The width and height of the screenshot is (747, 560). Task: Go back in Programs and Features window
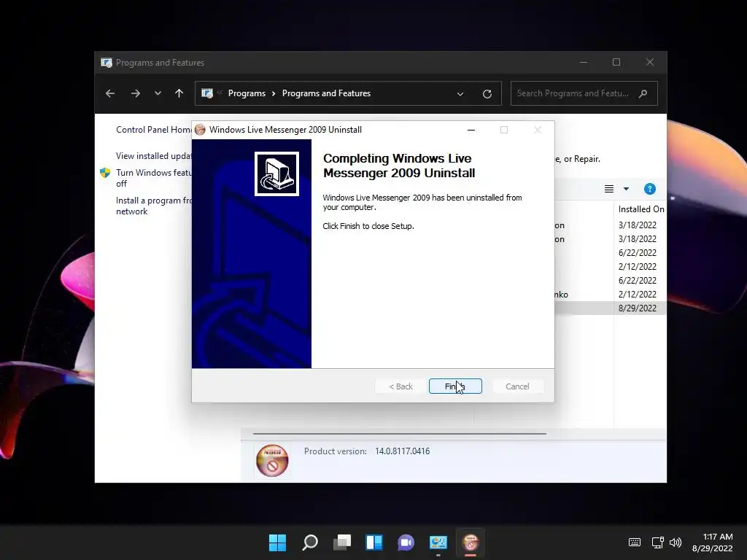(110, 93)
